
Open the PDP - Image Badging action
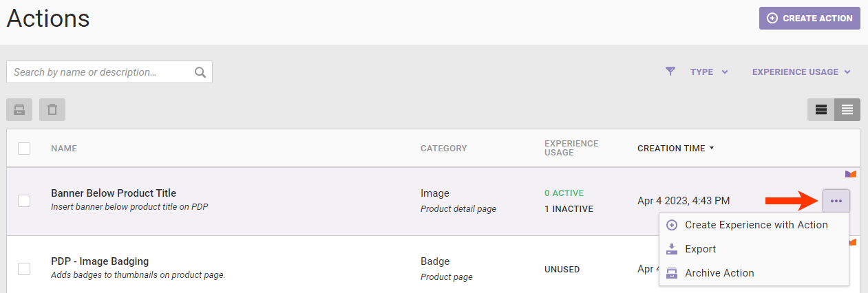(x=100, y=261)
